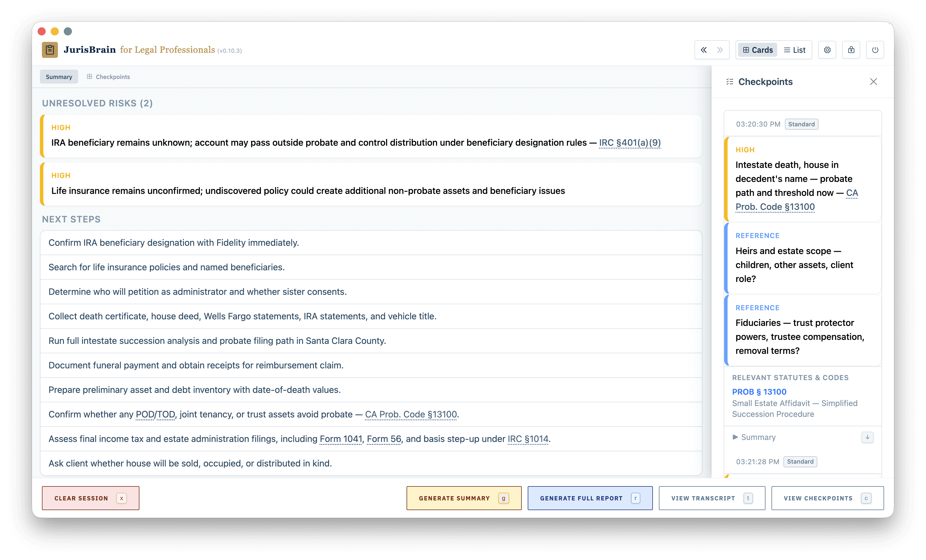Open settings via the gear icon
Screen dimensions: 926x560
827,50
